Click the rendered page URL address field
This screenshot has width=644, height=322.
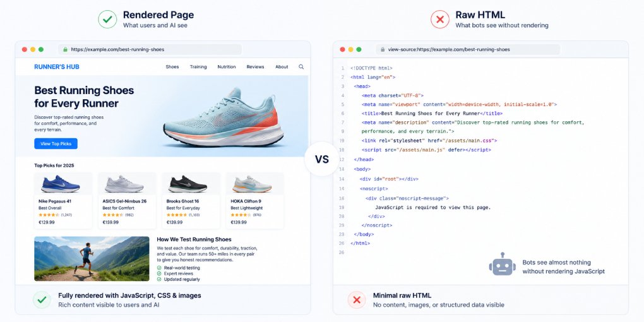pos(150,49)
